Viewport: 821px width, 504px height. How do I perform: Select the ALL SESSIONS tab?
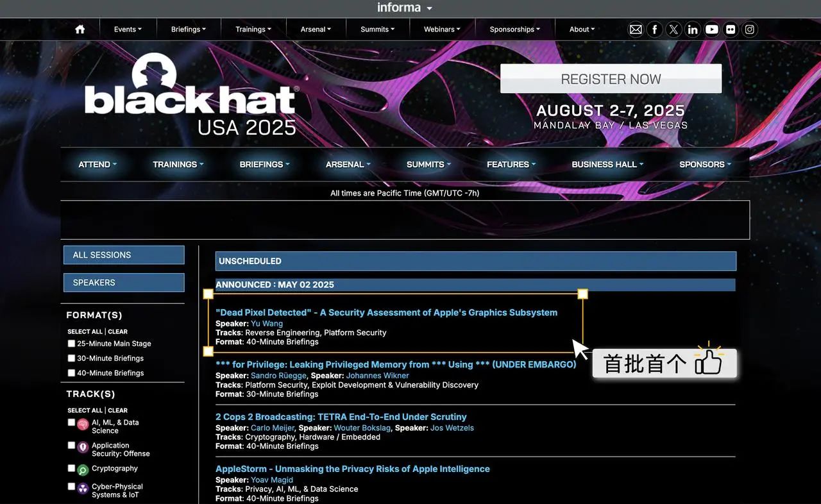coord(124,255)
